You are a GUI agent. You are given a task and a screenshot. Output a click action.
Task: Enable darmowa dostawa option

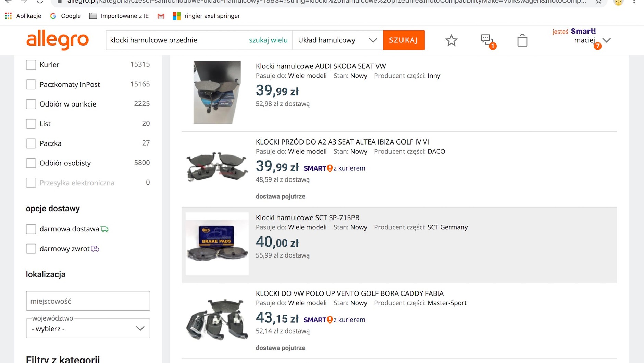point(31,229)
